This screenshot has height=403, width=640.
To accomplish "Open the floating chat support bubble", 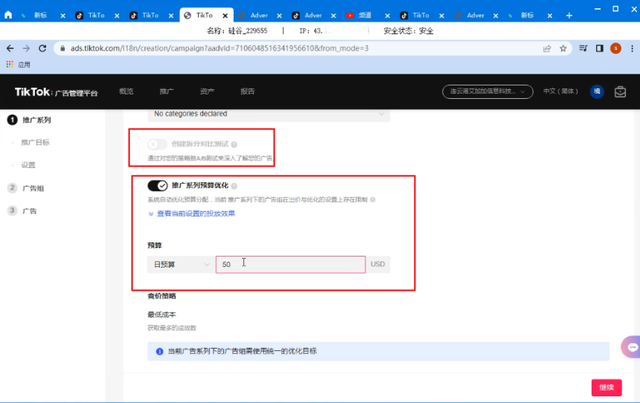I will [631, 347].
